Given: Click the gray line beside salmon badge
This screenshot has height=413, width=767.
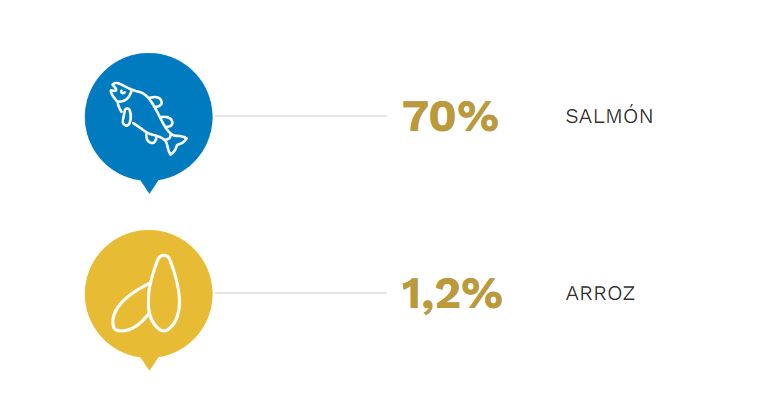Looking at the screenshot, I should click(x=300, y=116).
